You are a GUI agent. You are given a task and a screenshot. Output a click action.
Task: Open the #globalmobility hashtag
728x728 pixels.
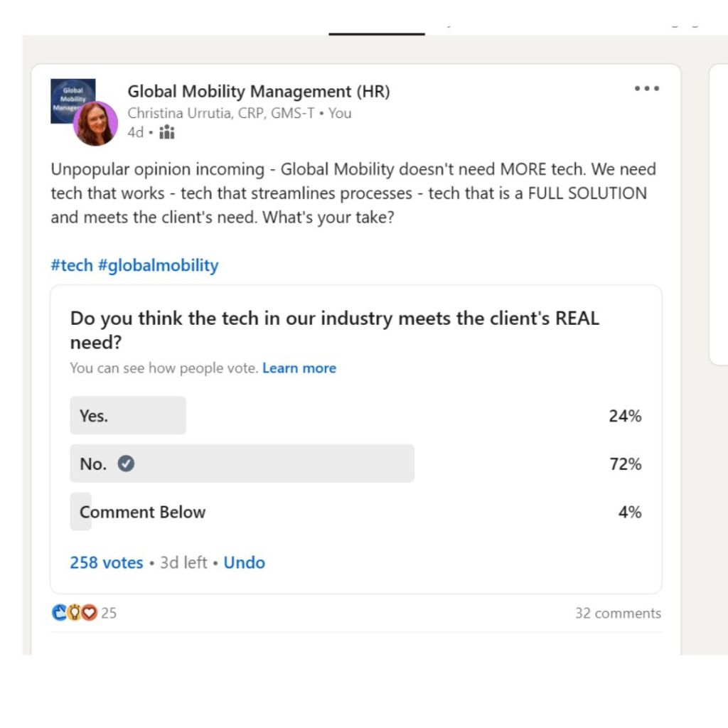(158, 265)
